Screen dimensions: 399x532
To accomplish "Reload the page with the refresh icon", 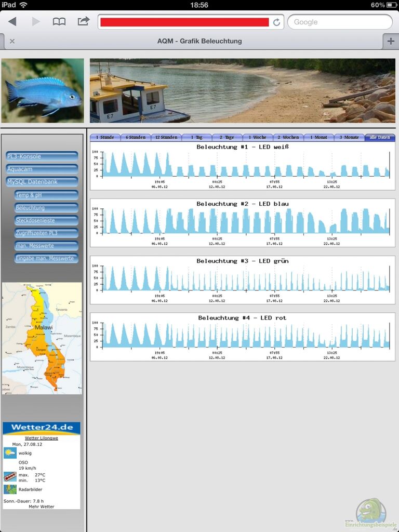I will [x=276, y=22].
